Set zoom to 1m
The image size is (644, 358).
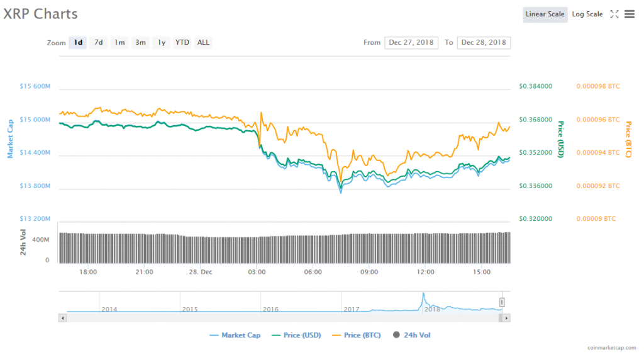tap(119, 43)
